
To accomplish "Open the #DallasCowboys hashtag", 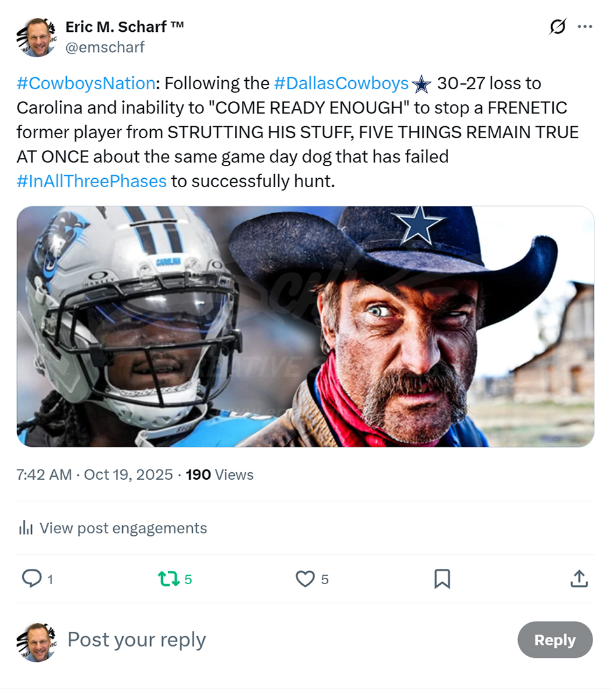I will click(x=341, y=83).
